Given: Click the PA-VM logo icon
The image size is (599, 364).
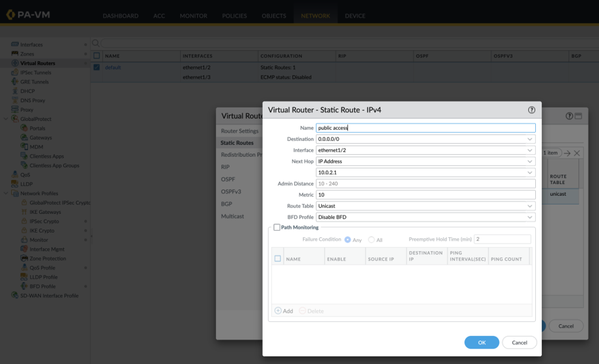Looking at the screenshot, I should [10, 14].
